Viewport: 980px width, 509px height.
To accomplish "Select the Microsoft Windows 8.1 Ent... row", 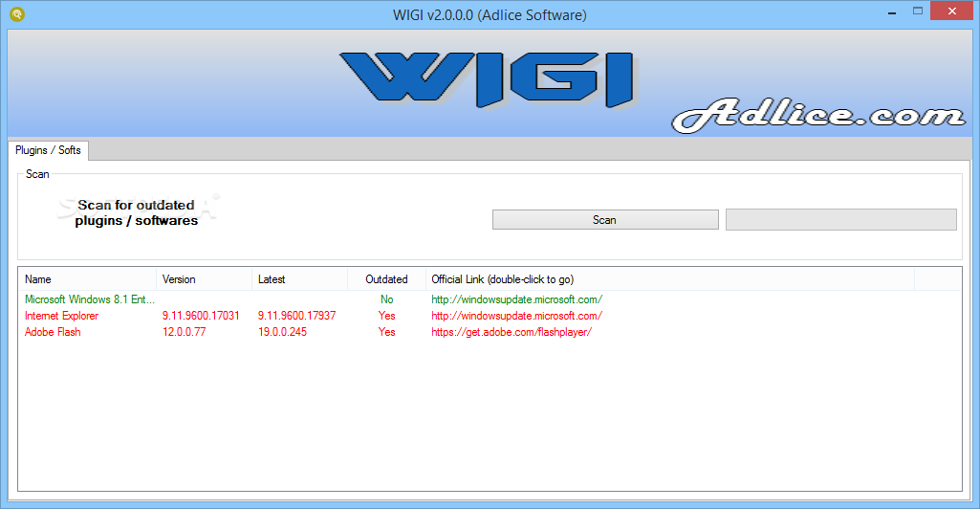I will coord(490,299).
